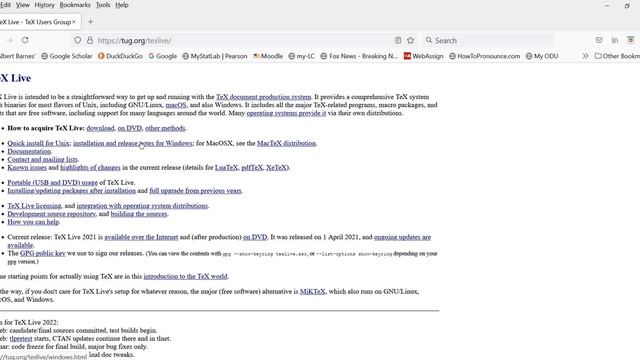Open the Library icon in toolbar
This screenshot has width=640, height=360.
615,40
